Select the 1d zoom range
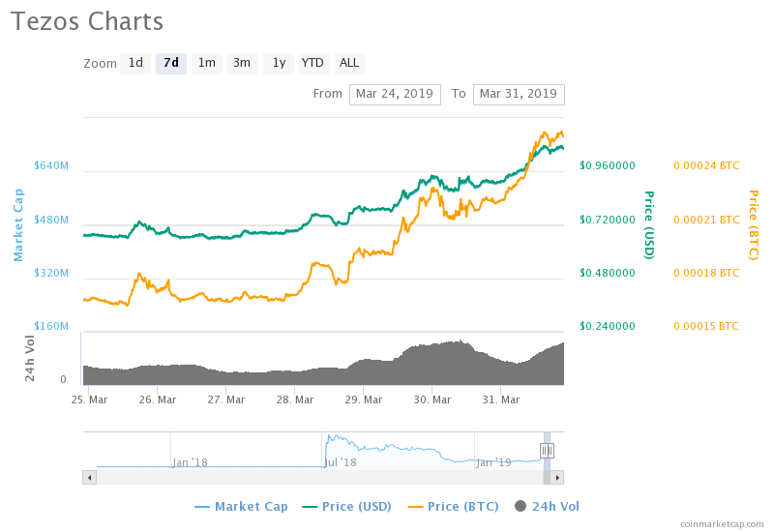The width and height of the screenshot is (774, 532). click(x=135, y=63)
